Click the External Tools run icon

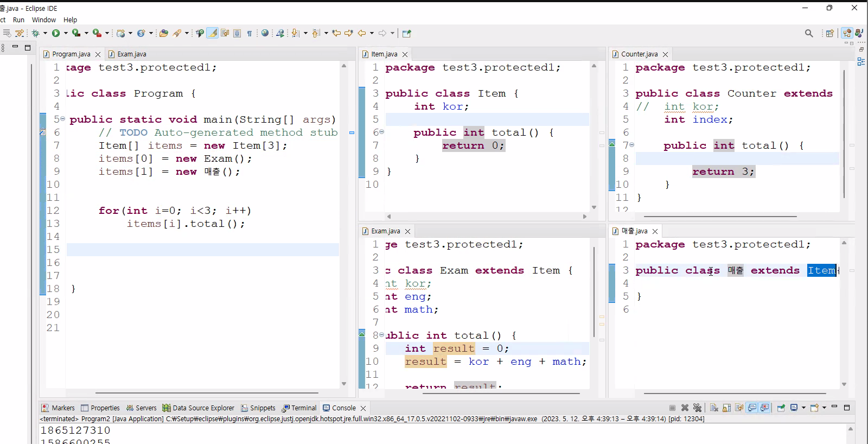tap(97, 33)
